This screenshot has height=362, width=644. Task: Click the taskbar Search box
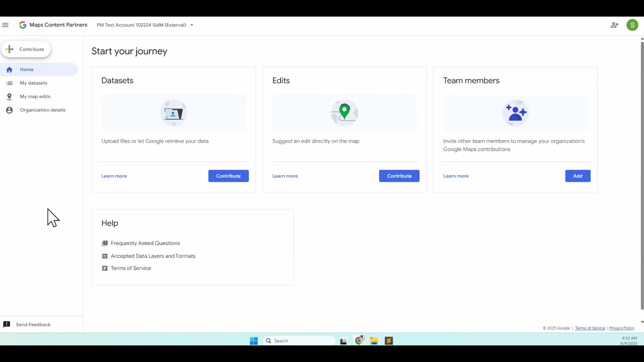pos(299,341)
